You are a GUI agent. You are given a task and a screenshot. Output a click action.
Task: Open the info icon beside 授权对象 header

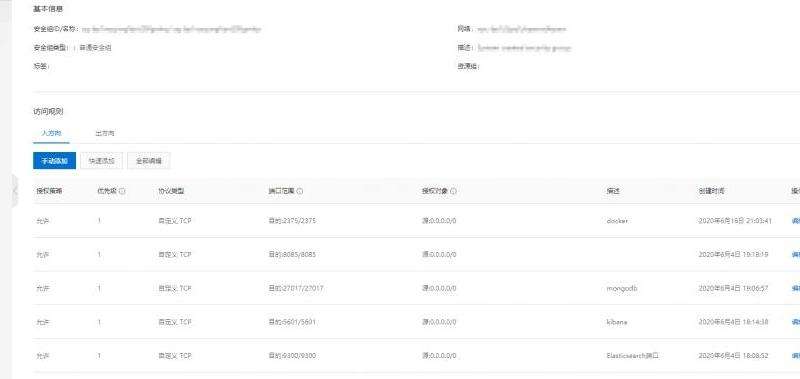tap(453, 191)
